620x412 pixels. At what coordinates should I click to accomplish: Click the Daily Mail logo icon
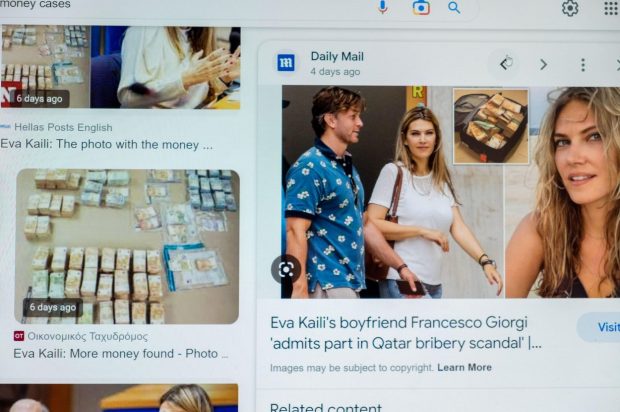click(x=286, y=62)
